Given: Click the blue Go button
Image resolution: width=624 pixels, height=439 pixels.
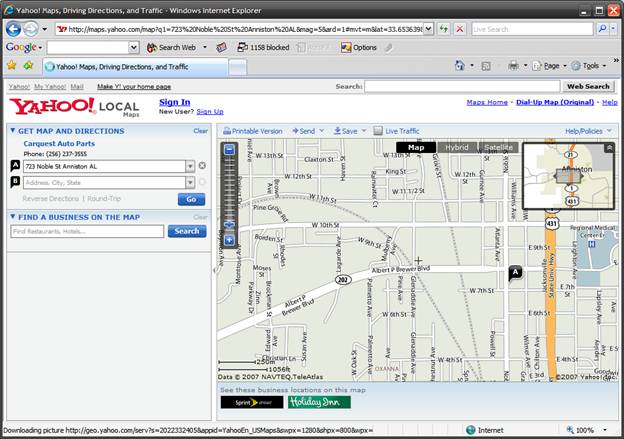Looking at the screenshot, I should [x=191, y=199].
